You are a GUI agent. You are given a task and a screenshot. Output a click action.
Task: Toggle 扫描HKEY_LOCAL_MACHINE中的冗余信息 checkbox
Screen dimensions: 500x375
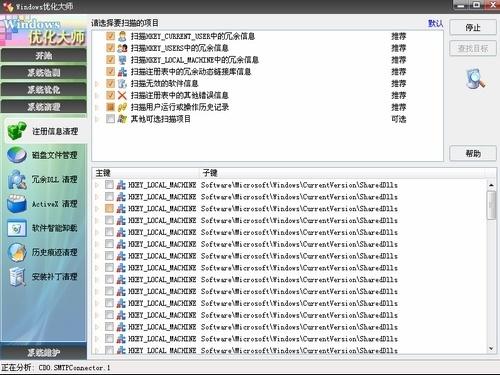(110, 60)
